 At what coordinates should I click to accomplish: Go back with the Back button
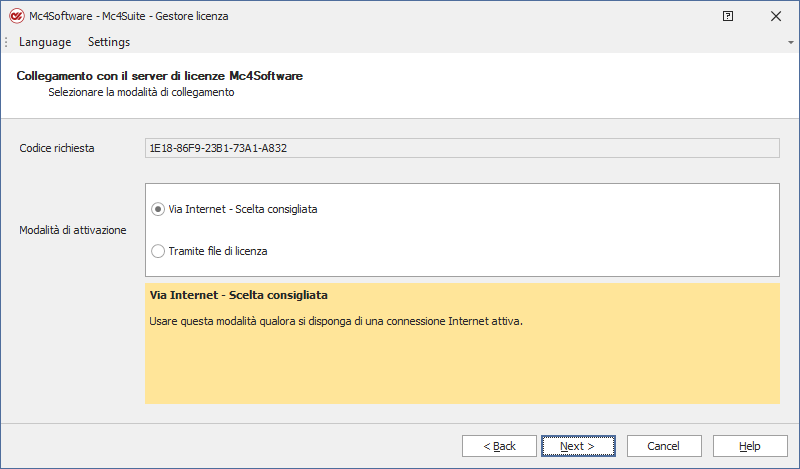499,446
